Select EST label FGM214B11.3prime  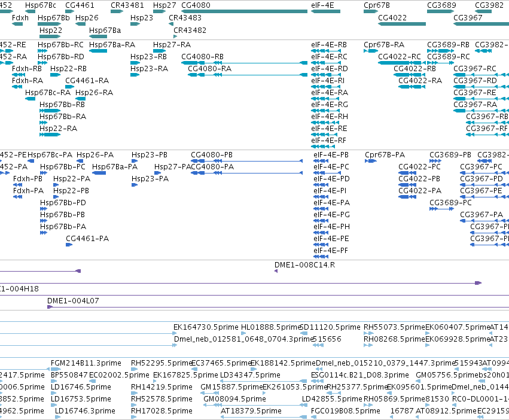pyautogui.click(x=86, y=363)
